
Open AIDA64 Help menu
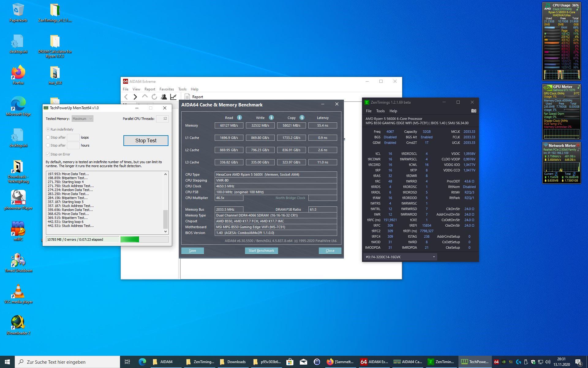coord(194,89)
